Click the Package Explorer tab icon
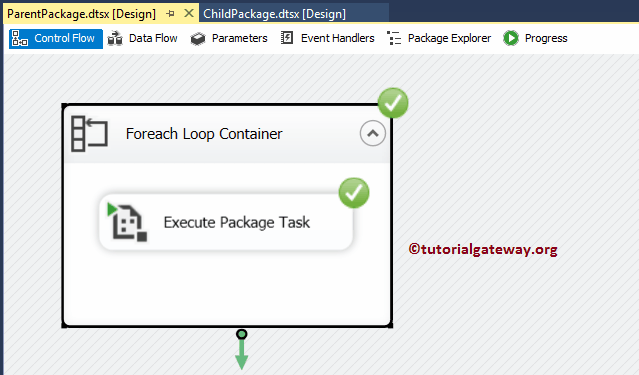This screenshot has width=639, height=375. pyautogui.click(x=394, y=38)
